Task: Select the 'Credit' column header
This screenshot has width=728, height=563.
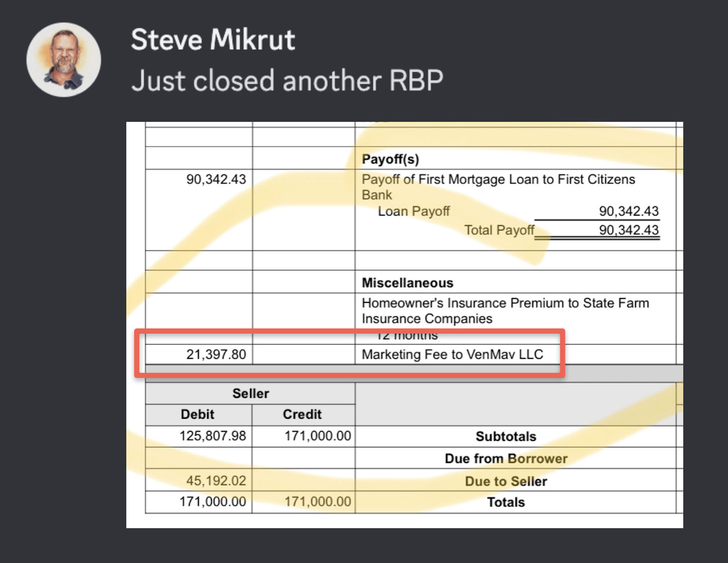Action: 302,414
